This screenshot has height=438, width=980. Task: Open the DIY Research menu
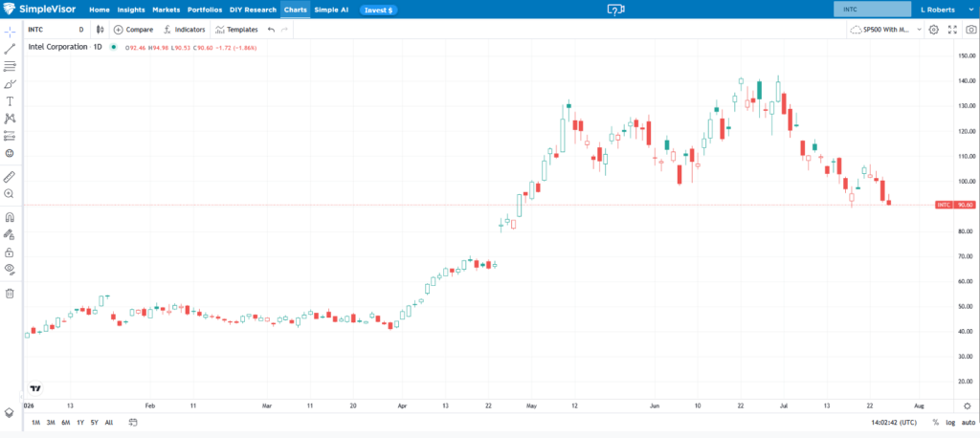(253, 10)
